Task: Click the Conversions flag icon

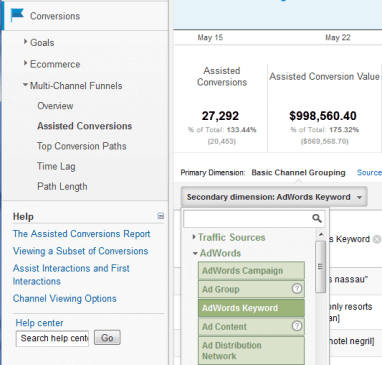Action: 17,15
